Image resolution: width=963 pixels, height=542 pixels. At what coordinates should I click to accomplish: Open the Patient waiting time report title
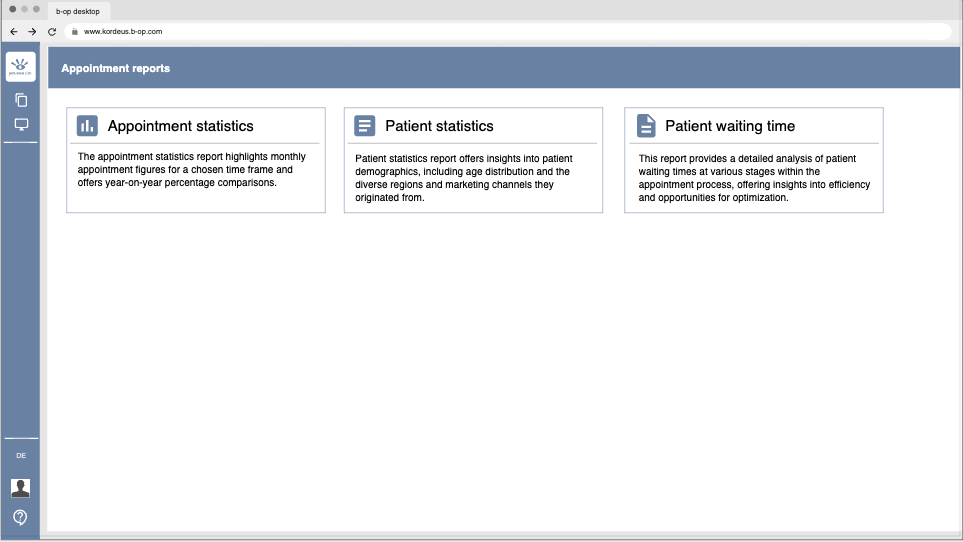[730, 126]
